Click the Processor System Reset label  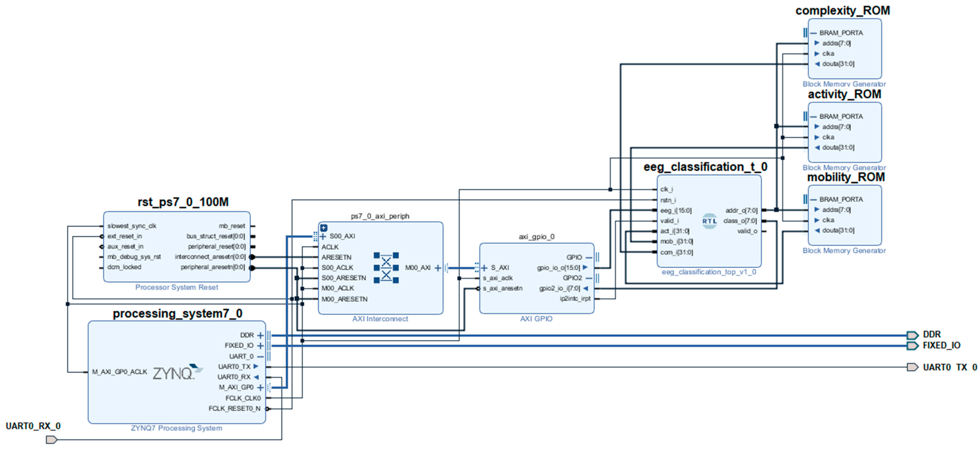[176, 287]
